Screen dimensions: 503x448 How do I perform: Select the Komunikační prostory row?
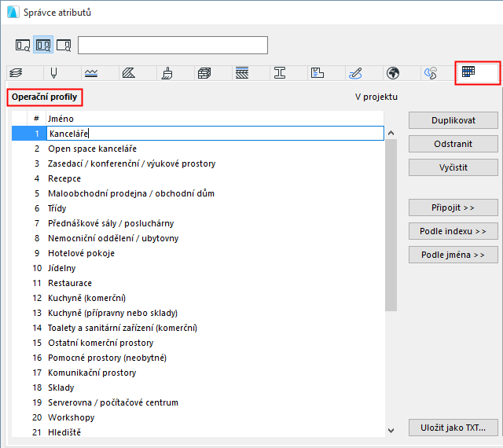coord(197,373)
